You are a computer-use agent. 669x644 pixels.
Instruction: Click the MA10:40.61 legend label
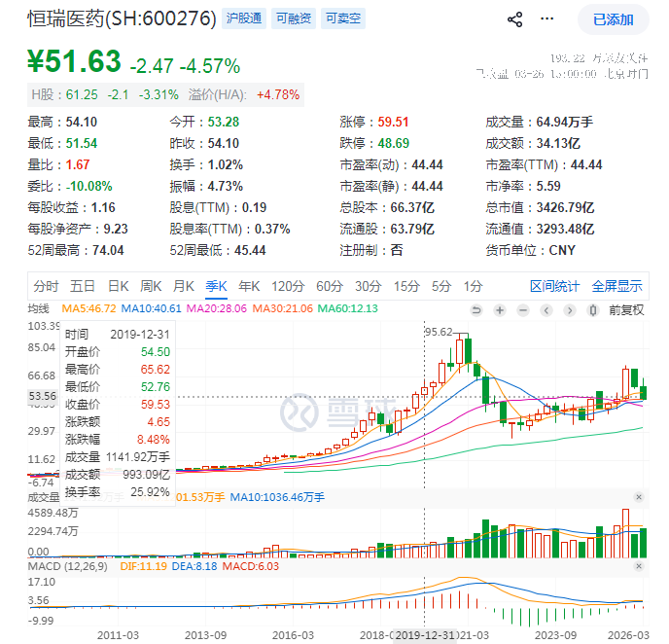(152, 308)
